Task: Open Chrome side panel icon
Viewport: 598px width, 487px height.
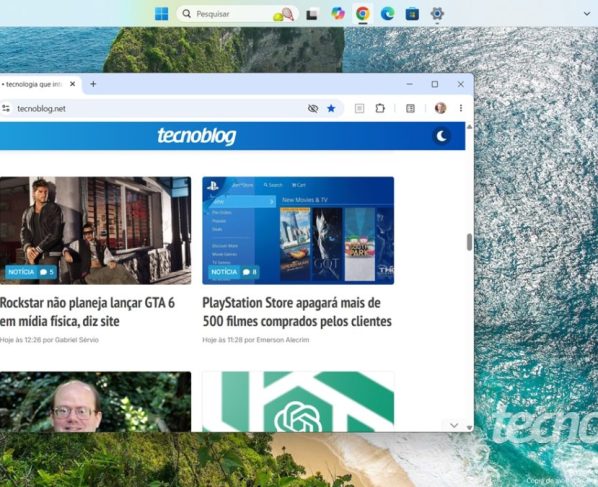Action: pos(410,109)
